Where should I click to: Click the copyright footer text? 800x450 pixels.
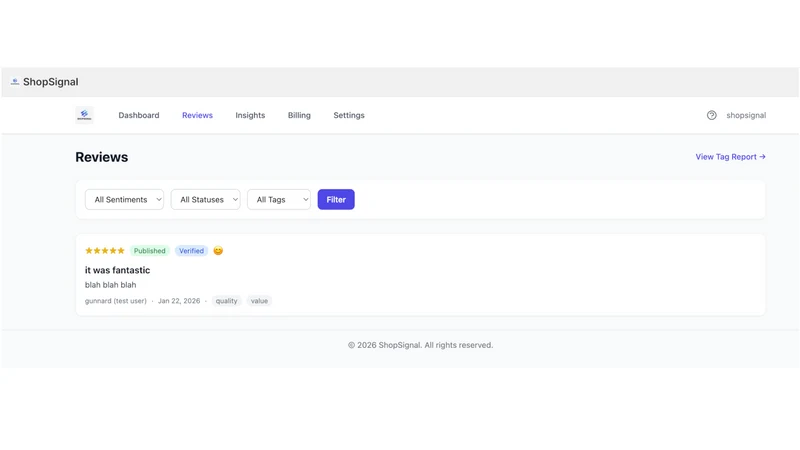point(420,345)
